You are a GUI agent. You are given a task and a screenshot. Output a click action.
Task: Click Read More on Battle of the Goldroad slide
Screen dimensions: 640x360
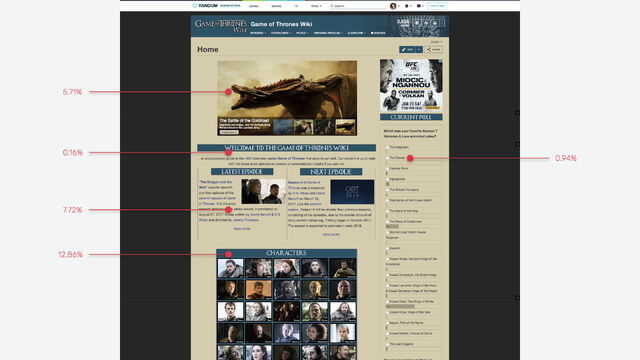pos(229,132)
